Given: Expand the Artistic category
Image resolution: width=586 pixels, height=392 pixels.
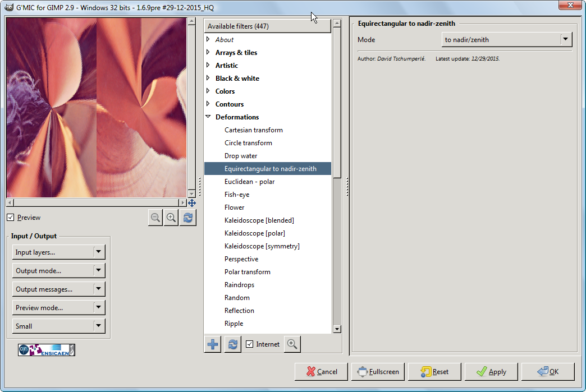Looking at the screenshot, I should [208, 65].
